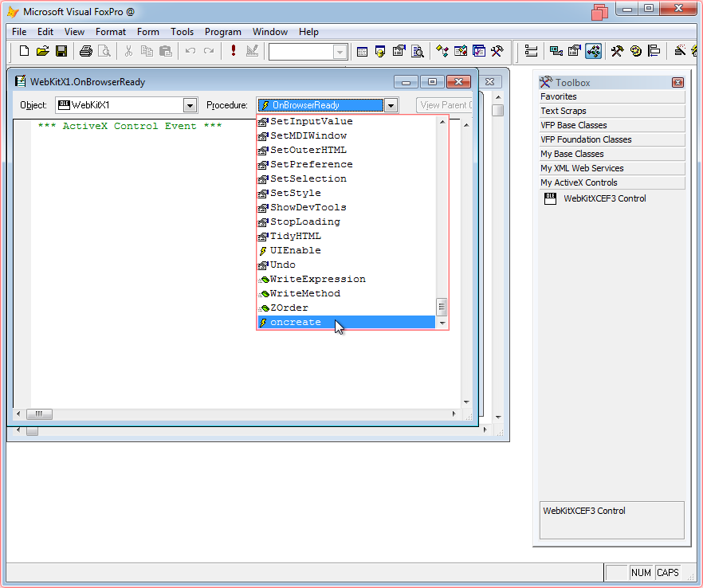Click the Modify Form icon
Image resolution: width=703 pixels, height=588 pixels.
point(252,51)
